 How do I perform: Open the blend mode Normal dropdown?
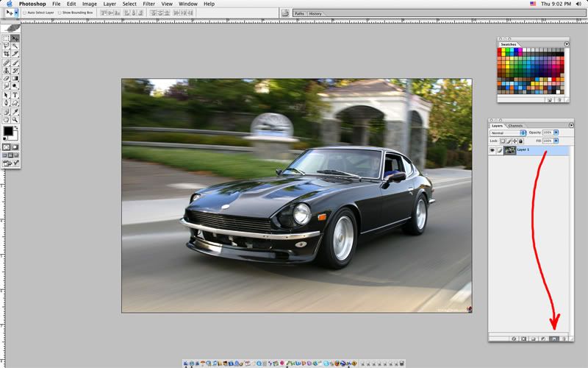pyautogui.click(x=508, y=133)
